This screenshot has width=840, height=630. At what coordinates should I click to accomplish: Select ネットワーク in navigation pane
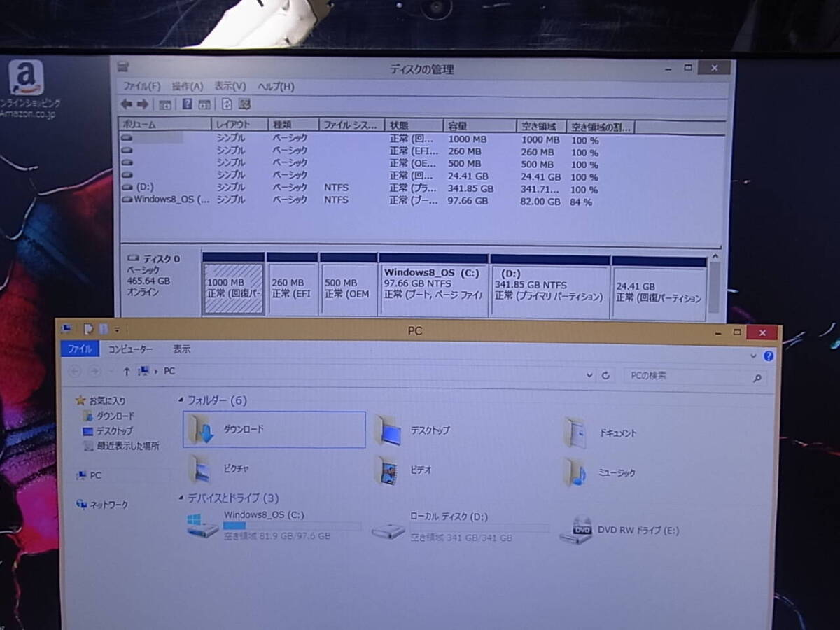[102, 505]
